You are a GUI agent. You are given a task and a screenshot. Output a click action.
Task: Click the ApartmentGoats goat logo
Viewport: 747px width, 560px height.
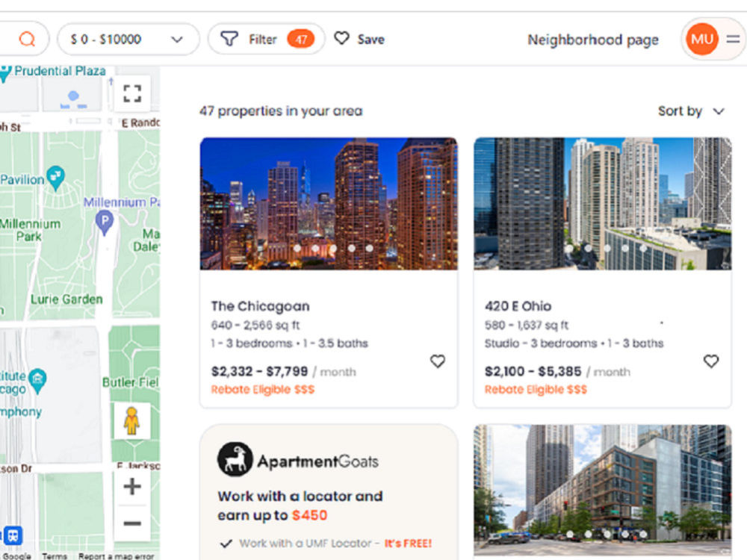[x=235, y=459]
